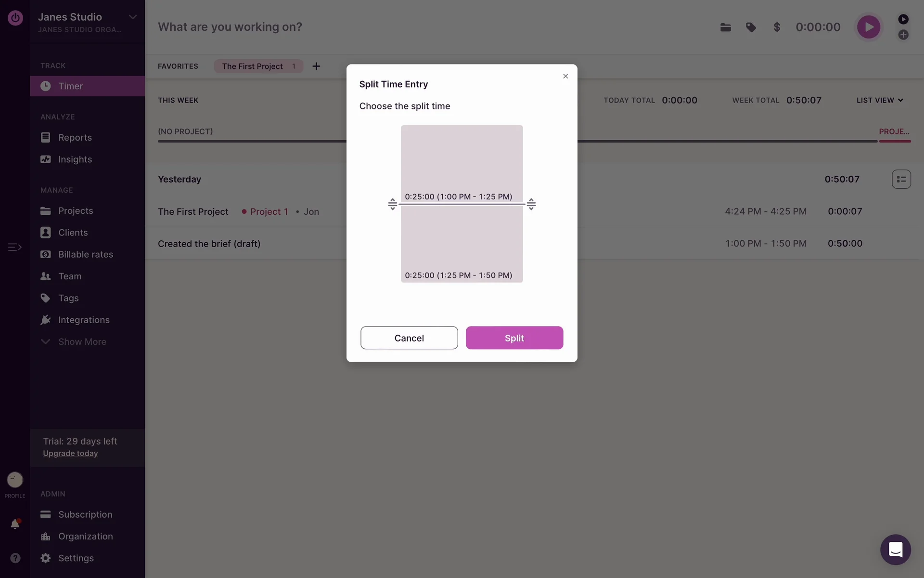The width and height of the screenshot is (924, 578).
Task: Click the left split time slider handle
Action: [392, 204]
